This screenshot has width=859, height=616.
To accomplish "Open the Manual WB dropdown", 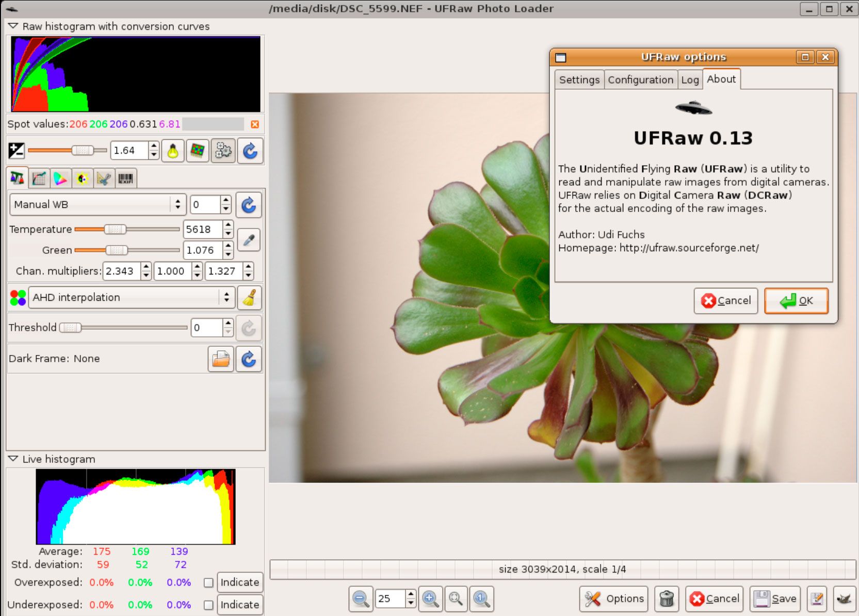I will (x=98, y=204).
